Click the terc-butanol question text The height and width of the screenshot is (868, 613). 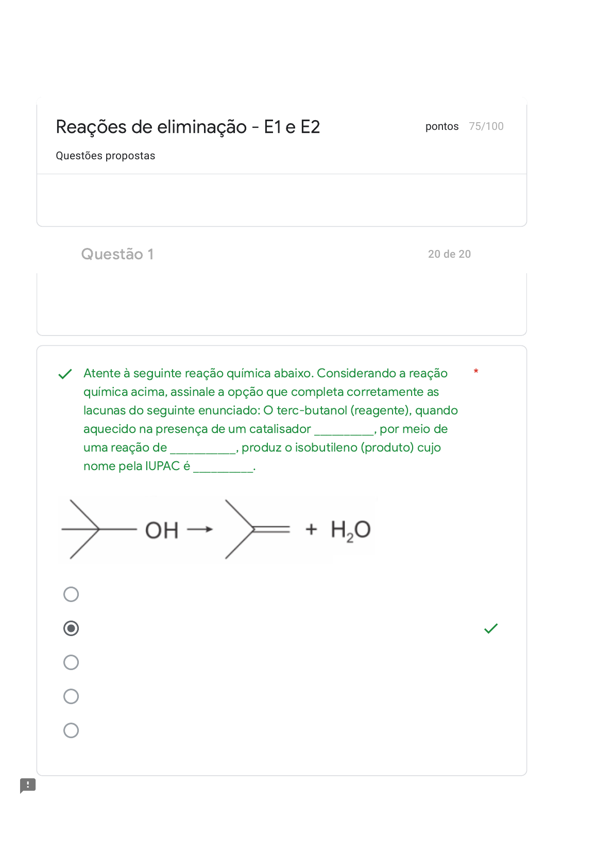270,419
